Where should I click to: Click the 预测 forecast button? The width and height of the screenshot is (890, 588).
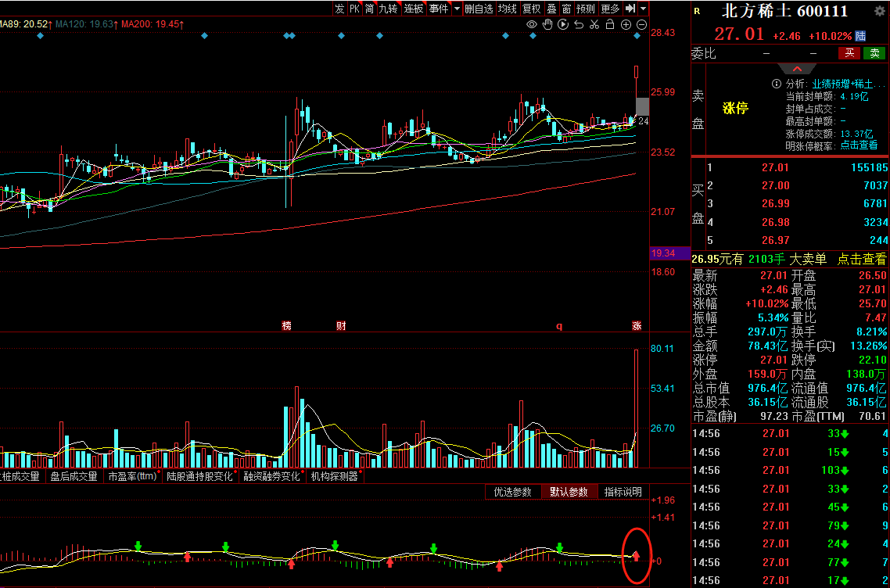586,9
